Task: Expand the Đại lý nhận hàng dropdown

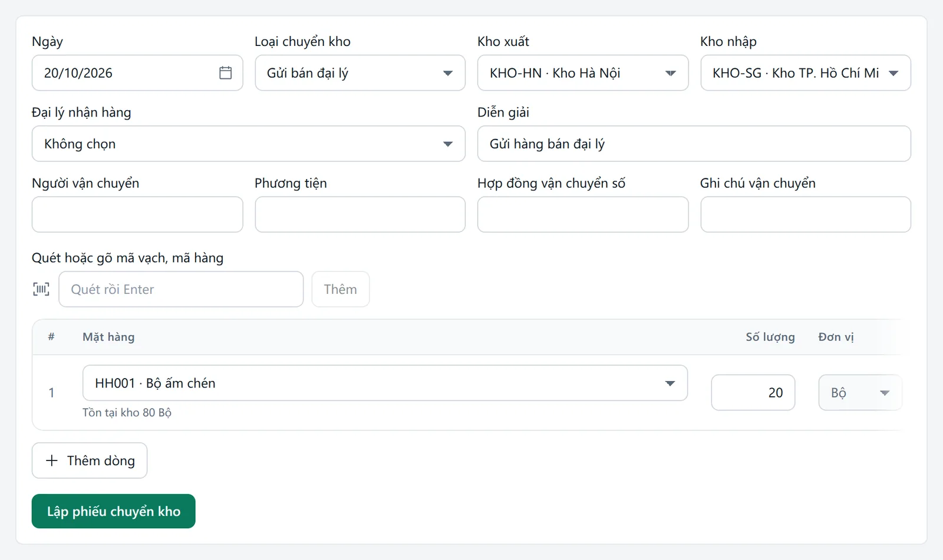Action: pos(249,144)
